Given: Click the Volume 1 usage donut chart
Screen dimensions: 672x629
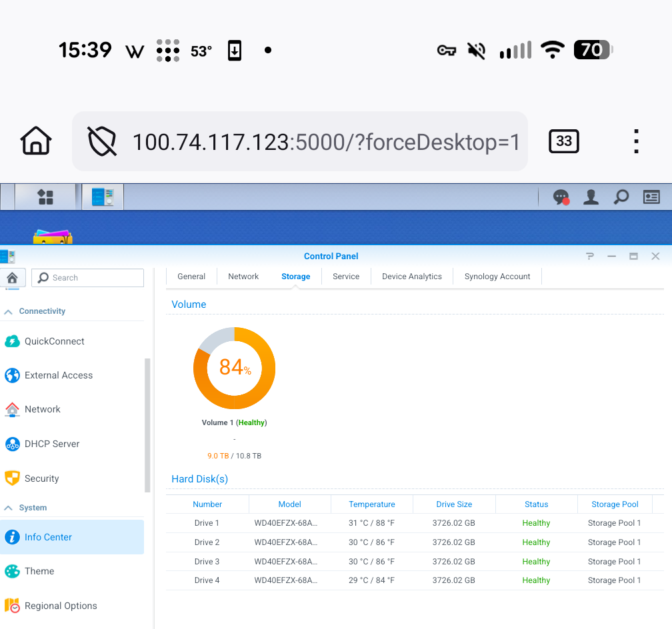Looking at the screenshot, I should coord(234,368).
